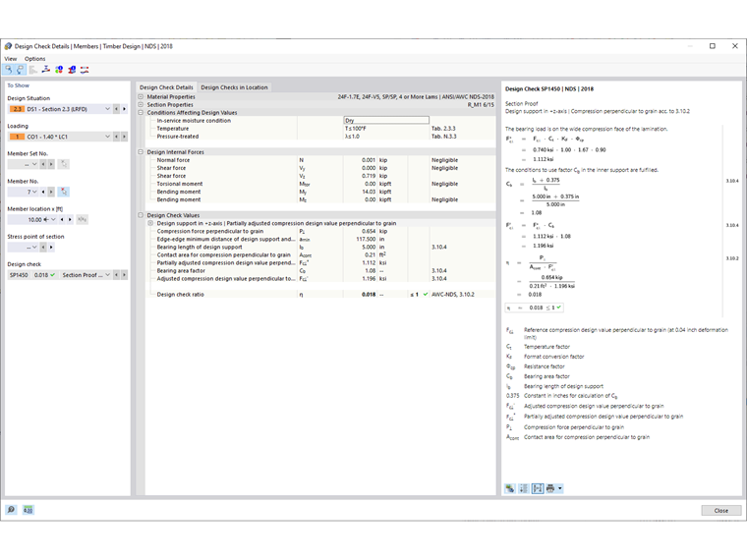Image resolution: width=747 pixels, height=560 pixels.
Task: Collapse the Design Internal Forces section
Action: pos(141,152)
